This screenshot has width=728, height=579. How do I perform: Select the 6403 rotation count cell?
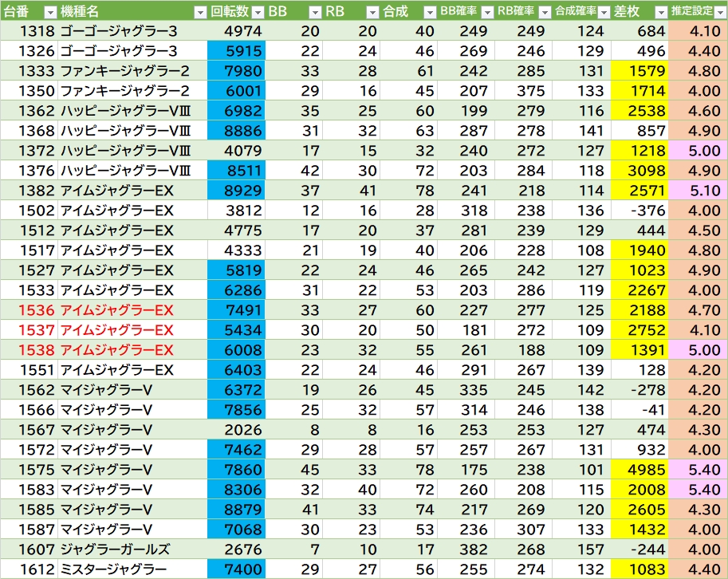(236, 371)
